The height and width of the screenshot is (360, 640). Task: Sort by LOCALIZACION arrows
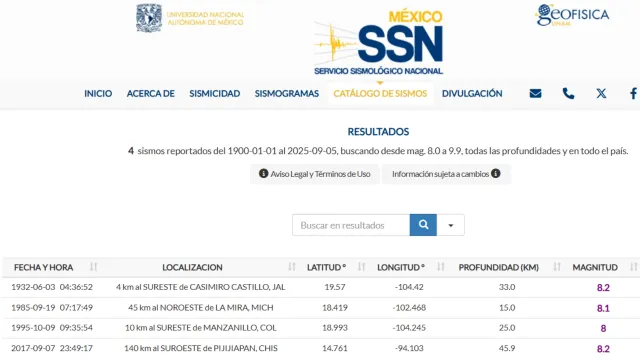click(291, 267)
